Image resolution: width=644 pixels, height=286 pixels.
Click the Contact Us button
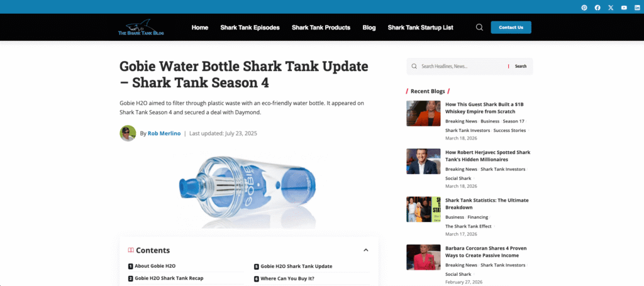point(511,28)
